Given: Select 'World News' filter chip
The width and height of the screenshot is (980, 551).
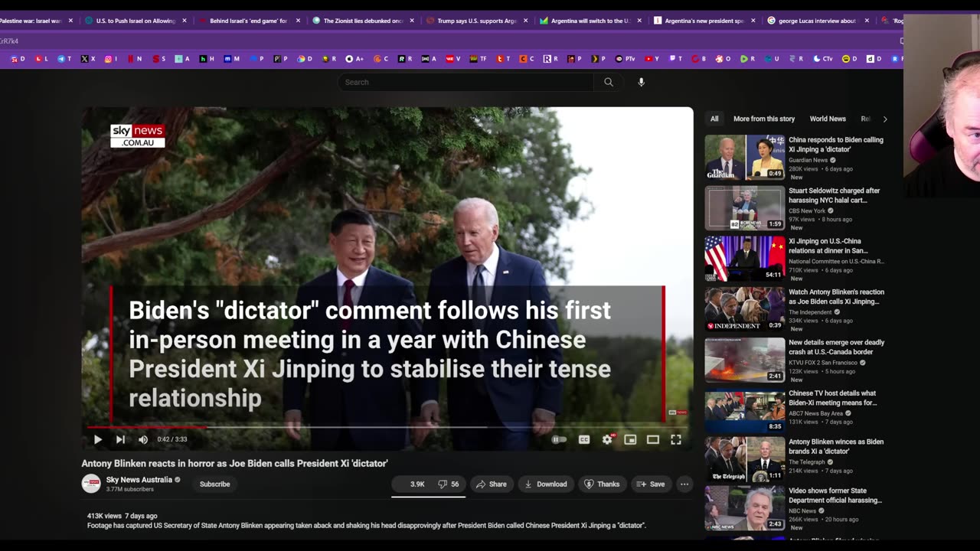Looking at the screenshot, I should pyautogui.click(x=828, y=119).
